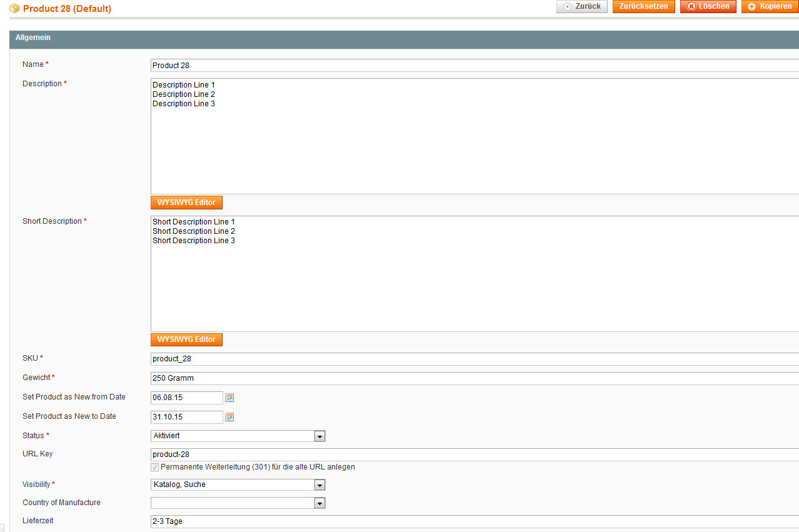The width and height of the screenshot is (799, 532).
Task: Click the Kopieren button
Action: pos(770,6)
